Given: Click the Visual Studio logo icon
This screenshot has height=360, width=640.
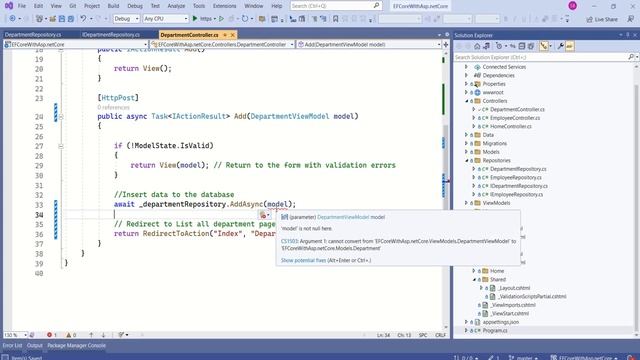Looking at the screenshot, I should point(8,6).
